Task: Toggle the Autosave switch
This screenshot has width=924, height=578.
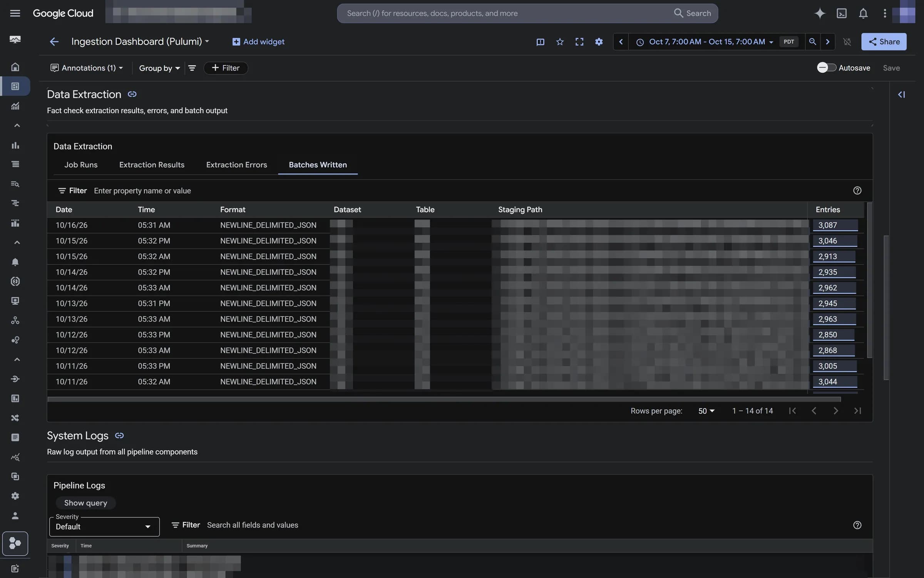Action: tap(826, 67)
